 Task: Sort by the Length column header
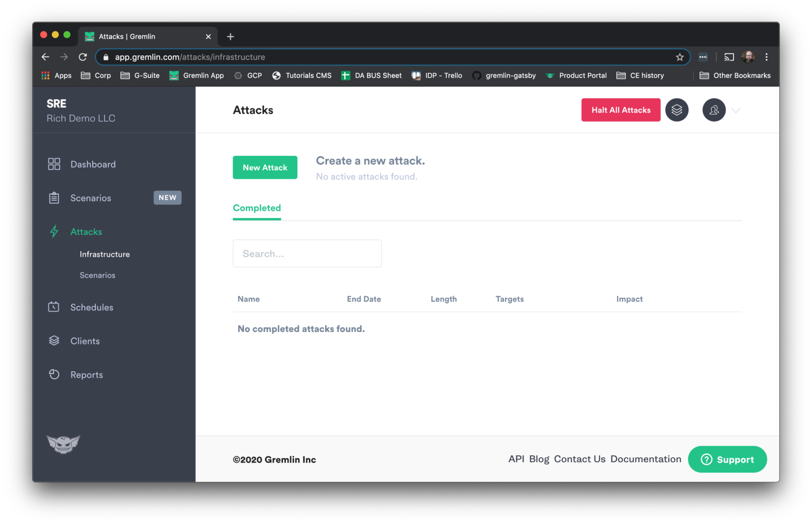pos(443,299)
